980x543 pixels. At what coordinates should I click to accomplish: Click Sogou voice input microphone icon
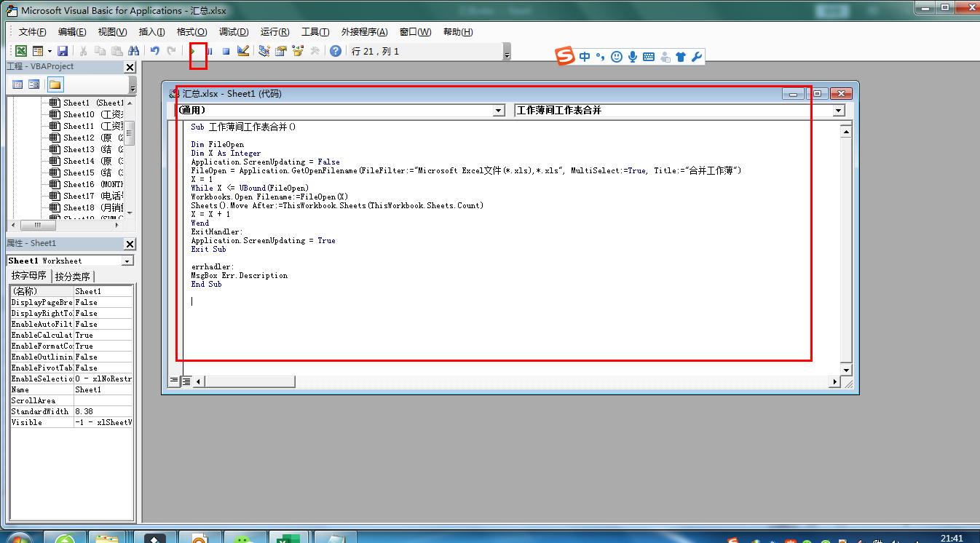point(633,56)
